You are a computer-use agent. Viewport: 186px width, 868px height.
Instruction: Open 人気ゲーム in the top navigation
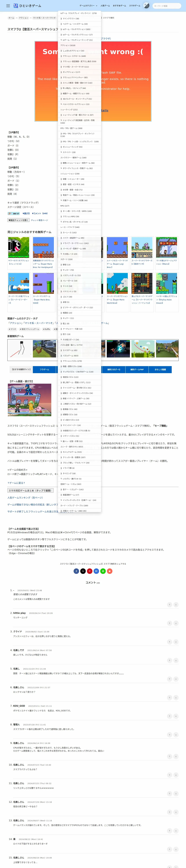click(x=105, y=6)
